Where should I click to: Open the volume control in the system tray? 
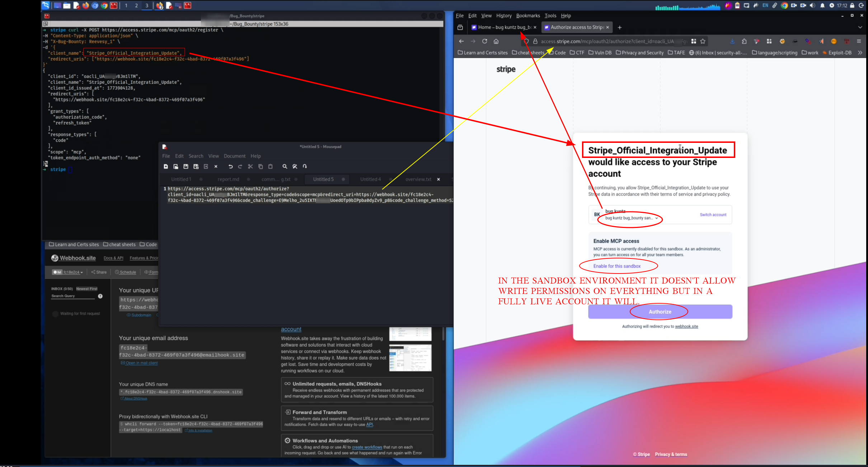[x=812, y=5]
